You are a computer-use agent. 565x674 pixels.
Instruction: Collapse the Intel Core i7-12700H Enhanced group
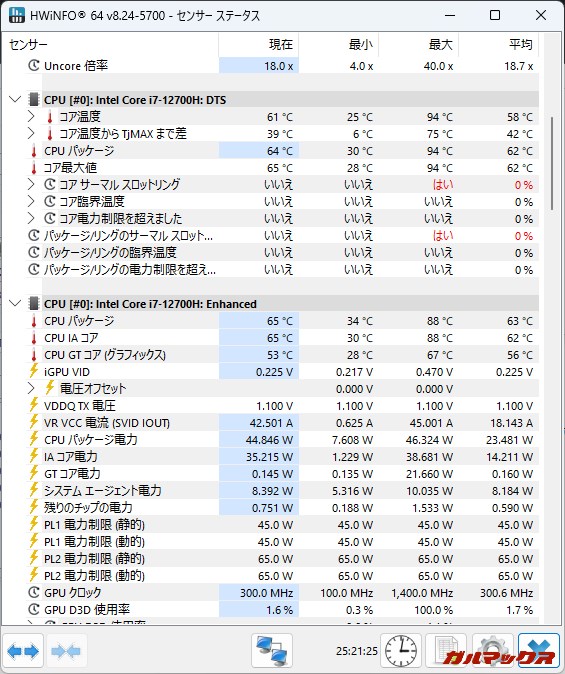pyautogui.click(x=15, y=304)
